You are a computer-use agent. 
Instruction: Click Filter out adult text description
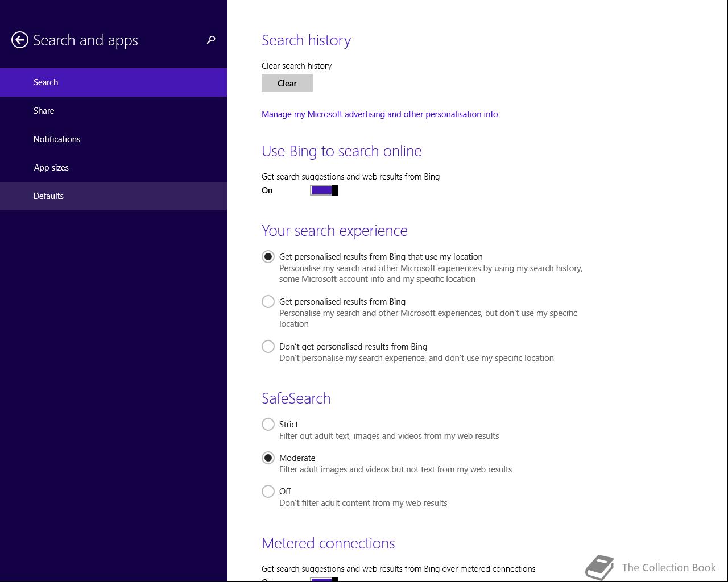click(x=389, y=436)
